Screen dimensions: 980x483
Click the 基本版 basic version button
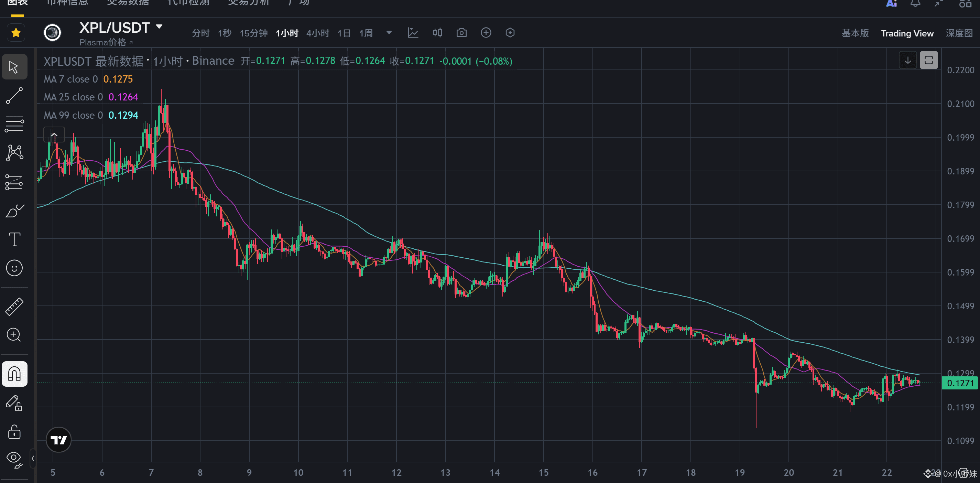click(x=855, y=33)
